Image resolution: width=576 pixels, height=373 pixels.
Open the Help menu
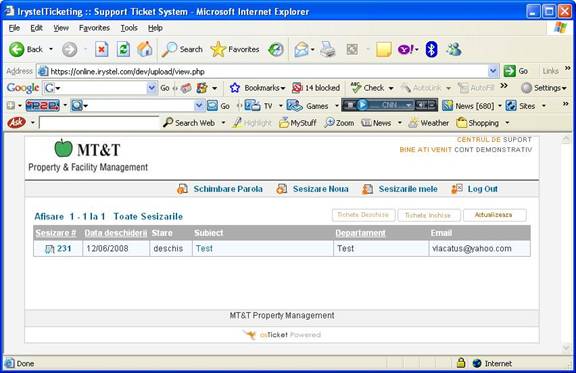[155, 28]
